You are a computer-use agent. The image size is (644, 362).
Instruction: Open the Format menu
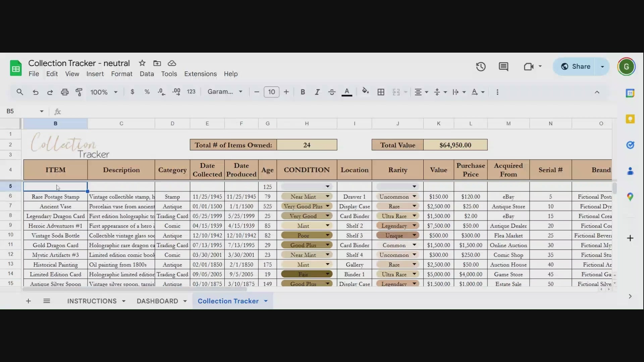pos(121,74)
